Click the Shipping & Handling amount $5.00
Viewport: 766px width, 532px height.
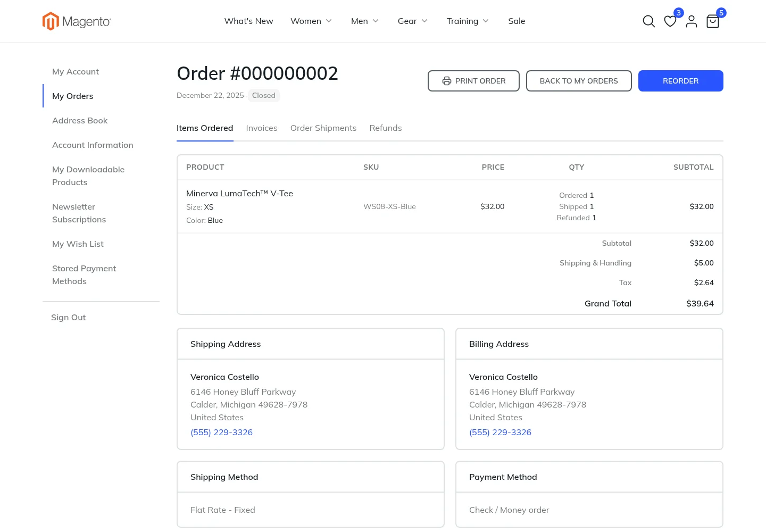coord(704,263)
